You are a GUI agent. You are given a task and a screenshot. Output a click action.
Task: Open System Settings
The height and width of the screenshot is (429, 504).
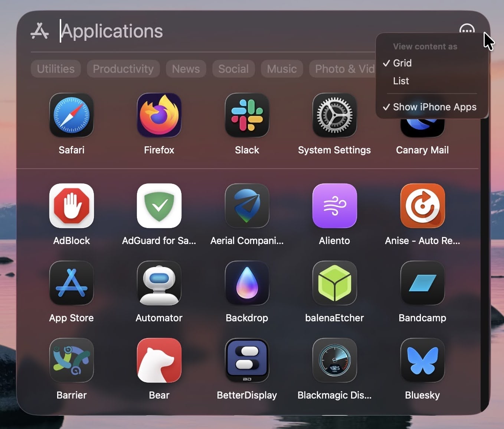point(334,115)
